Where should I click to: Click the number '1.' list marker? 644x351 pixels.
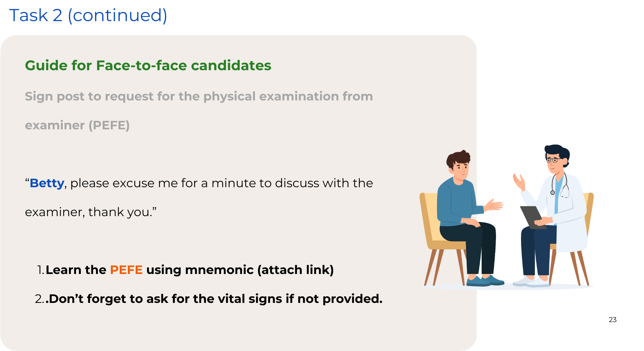click(41, 270)
